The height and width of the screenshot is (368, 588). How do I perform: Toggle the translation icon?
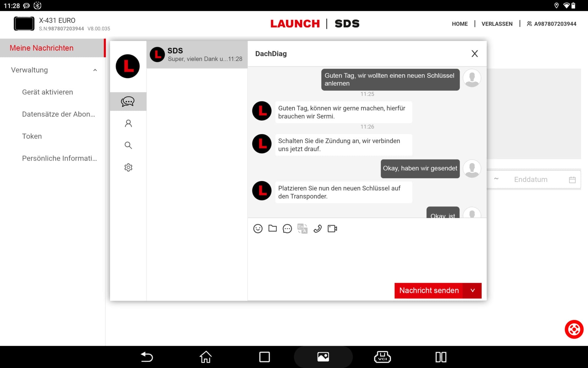302,228
